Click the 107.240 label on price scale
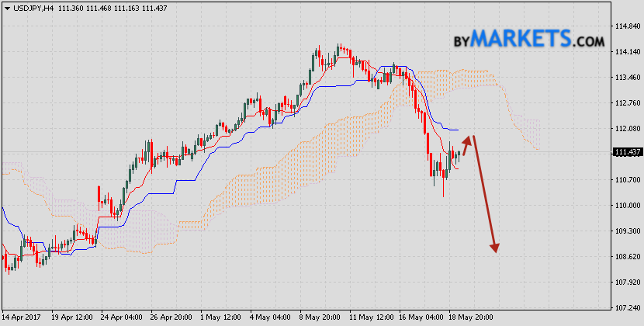This screenshot has width=644, height=326. pyautogui.click(x=626, y=307)
